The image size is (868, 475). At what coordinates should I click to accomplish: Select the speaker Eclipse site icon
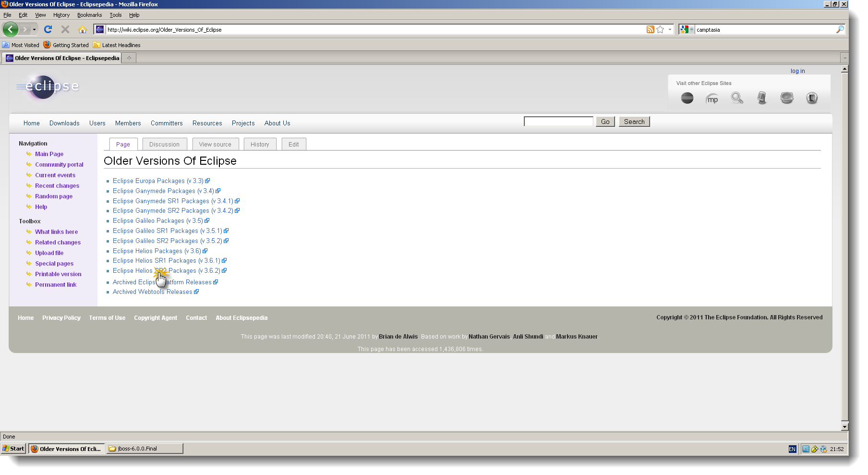[x=787, y=98]
